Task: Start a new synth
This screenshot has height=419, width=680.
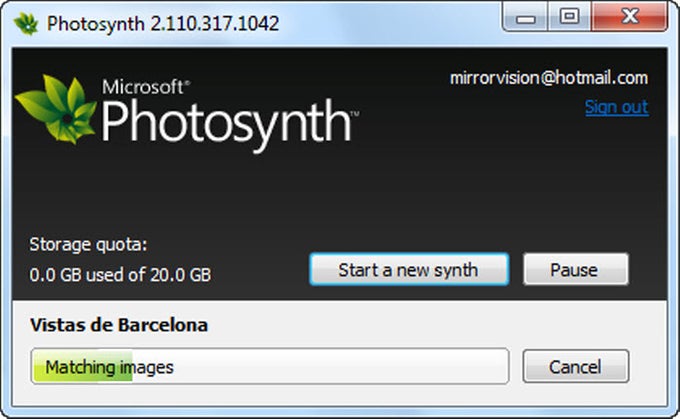Action: click(x=409, y=270)
